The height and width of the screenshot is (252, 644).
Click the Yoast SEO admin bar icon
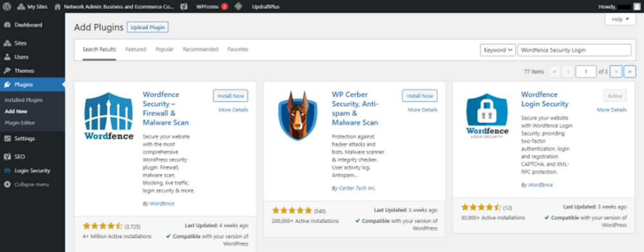(x=184, y=6)
